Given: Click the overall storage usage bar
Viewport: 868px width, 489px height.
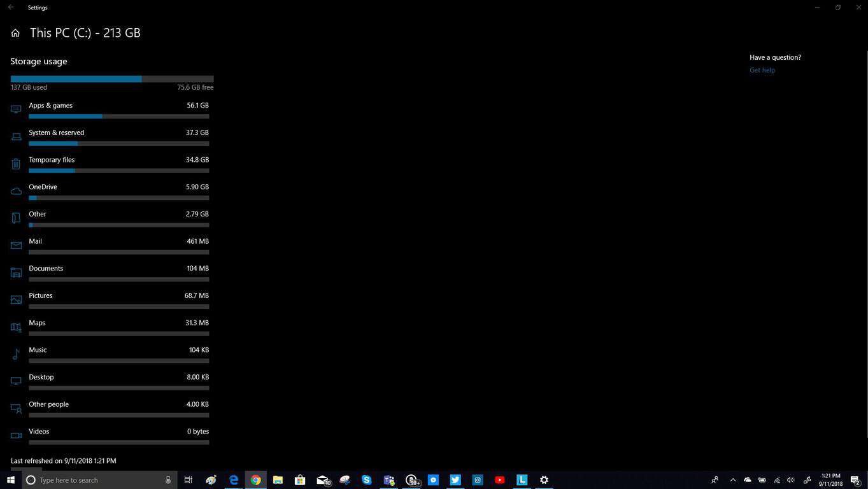Looking at the screenshot, I should (112, 79).
